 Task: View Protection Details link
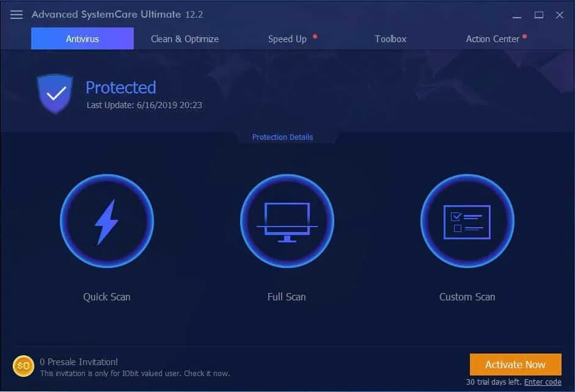[282, 137]
